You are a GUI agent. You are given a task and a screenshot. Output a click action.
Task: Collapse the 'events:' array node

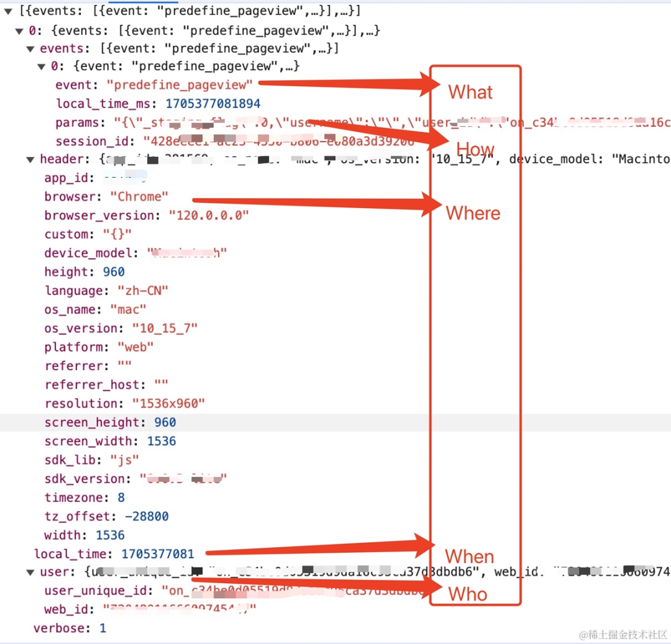(30, 49)
